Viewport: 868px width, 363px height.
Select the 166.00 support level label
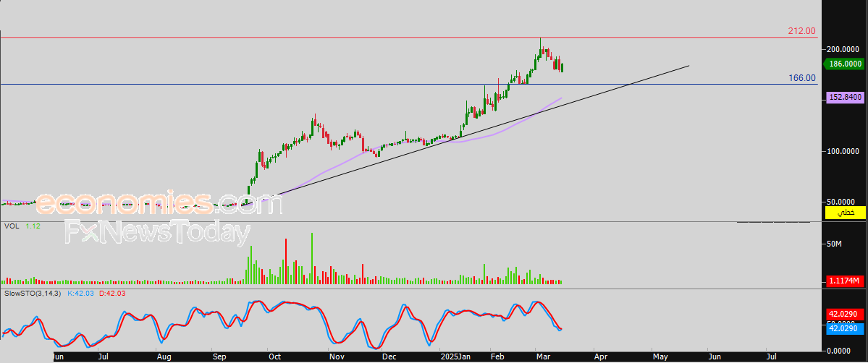point(802,78)
